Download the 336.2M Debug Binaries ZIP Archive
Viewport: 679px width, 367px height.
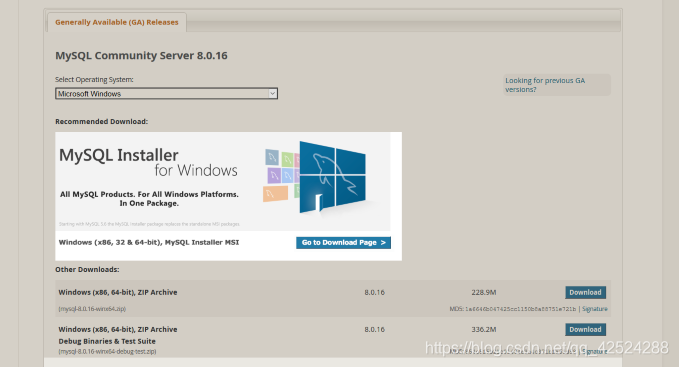pyautogui.click(x=585, y=329)
